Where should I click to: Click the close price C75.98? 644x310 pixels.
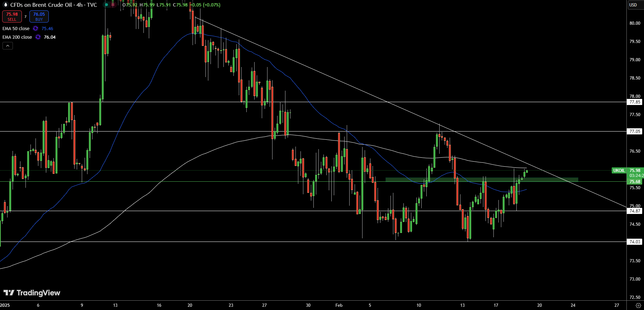180,5
